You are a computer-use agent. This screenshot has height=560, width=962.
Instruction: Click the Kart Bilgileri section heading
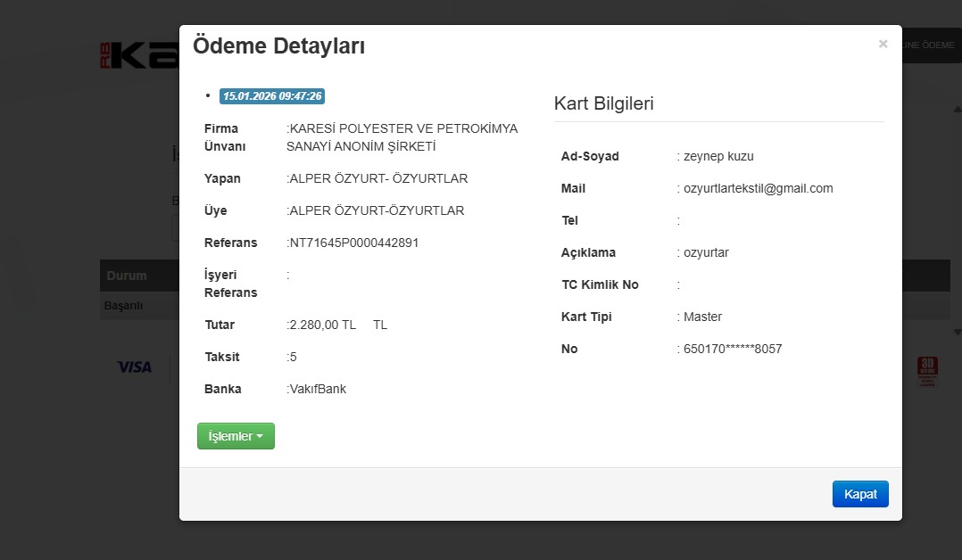[x=604, y=103]
